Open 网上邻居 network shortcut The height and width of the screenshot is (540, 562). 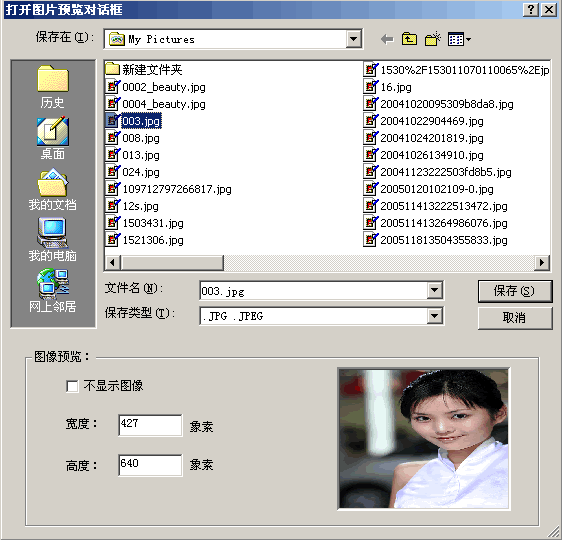53,291
